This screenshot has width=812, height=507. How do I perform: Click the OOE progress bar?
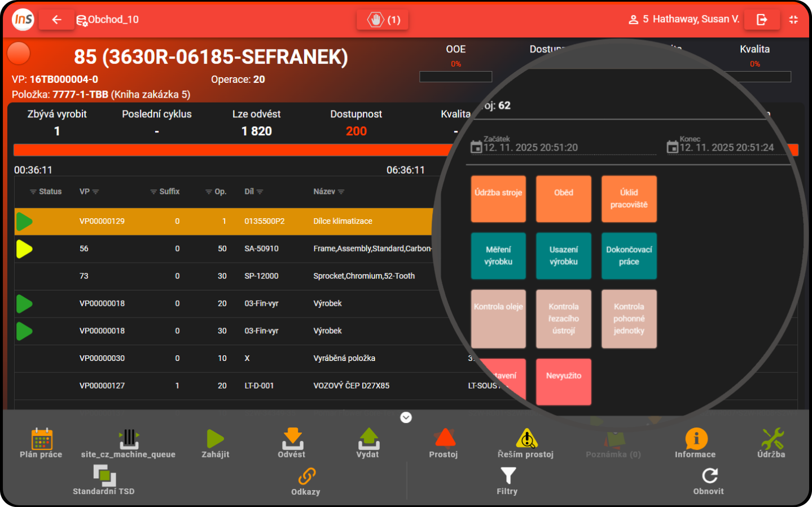456,77
